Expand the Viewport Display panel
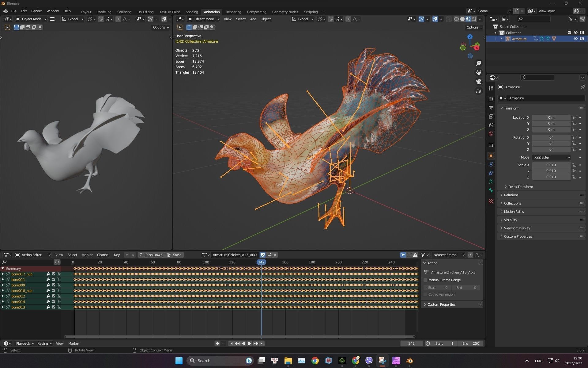This screenshot has width=588, height=368. 541,228
